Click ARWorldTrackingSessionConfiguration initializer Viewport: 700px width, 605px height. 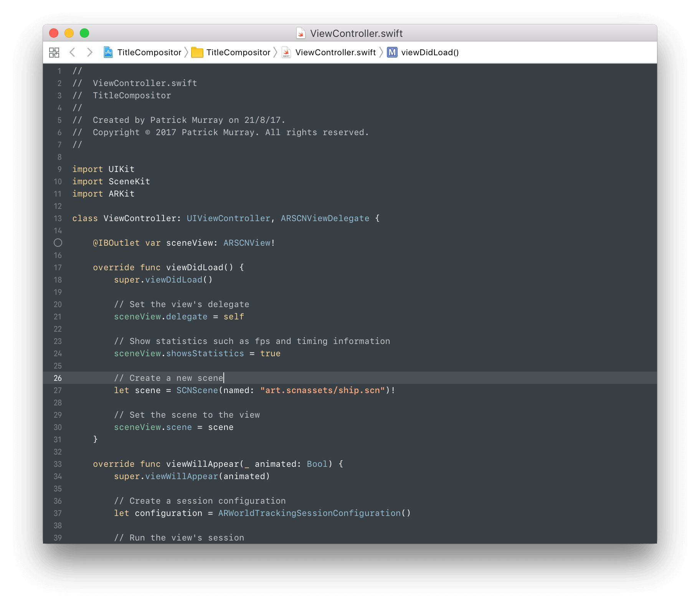click(x=309, y=513)
